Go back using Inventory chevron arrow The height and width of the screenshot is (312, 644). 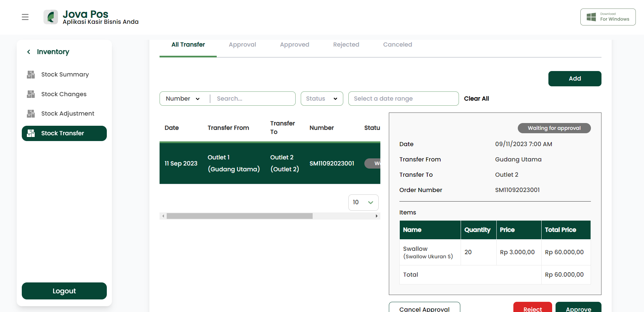(29, 52)
